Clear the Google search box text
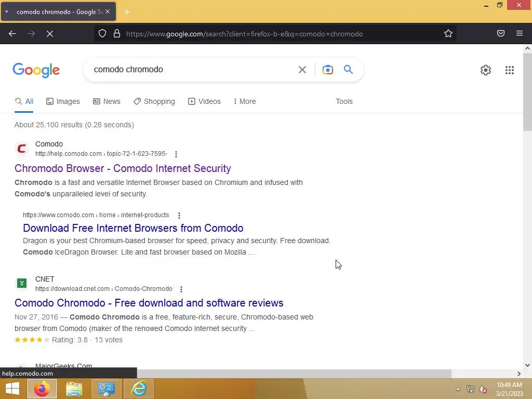The height and width of the screenshot is (399, 532). (302, 70)
